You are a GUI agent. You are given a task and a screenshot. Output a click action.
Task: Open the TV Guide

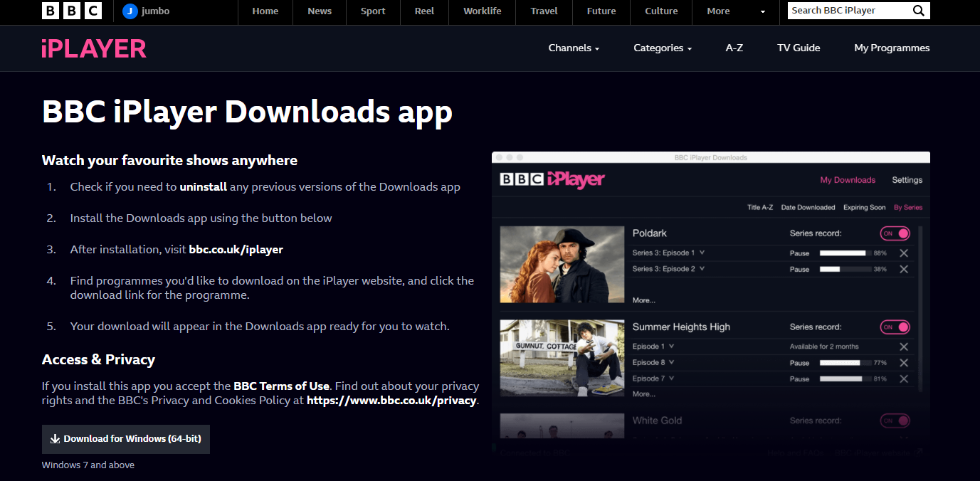[x=799, y=48]
